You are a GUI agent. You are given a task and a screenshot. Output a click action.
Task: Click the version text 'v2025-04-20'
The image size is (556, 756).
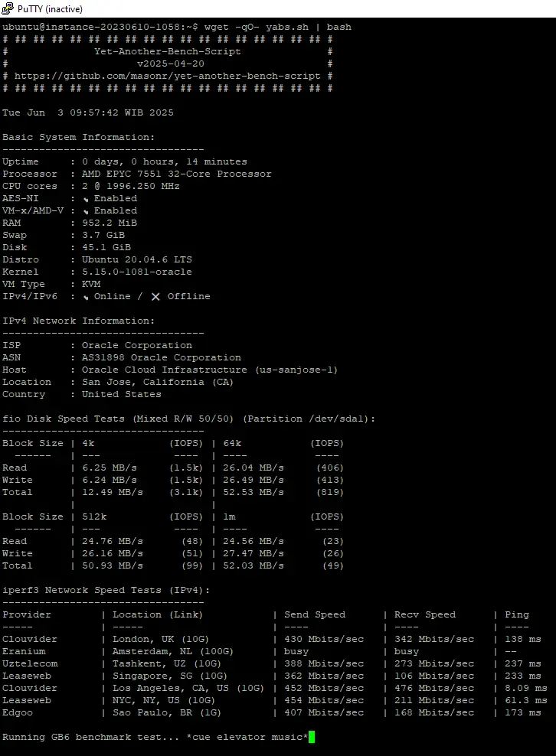[x=170, y=64]
